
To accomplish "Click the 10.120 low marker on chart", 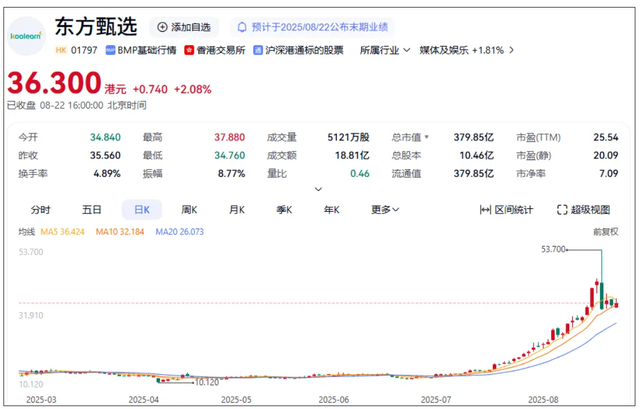I will [207, 382].
